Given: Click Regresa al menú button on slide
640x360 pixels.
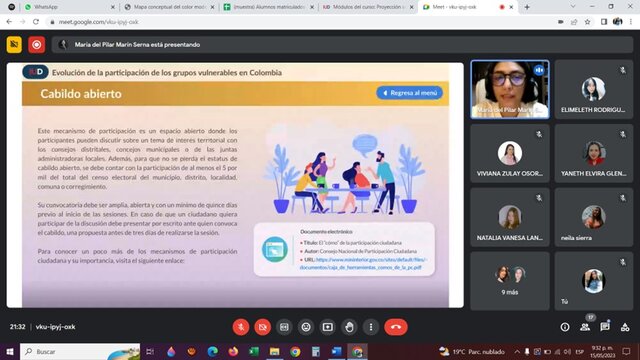Looking at the screenshot, I should (409, 93).
